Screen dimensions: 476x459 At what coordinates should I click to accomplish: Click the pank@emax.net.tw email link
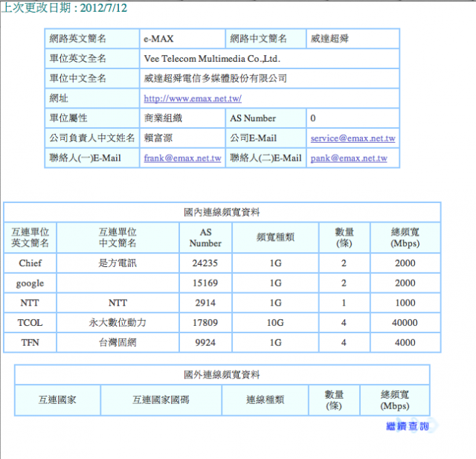[x=349, y=158]
